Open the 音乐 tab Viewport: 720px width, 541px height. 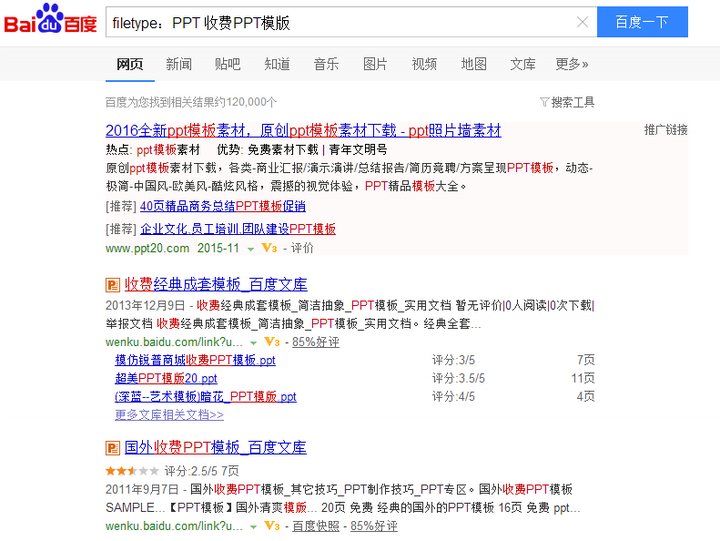pyautogui.click(x=326, y=64)
